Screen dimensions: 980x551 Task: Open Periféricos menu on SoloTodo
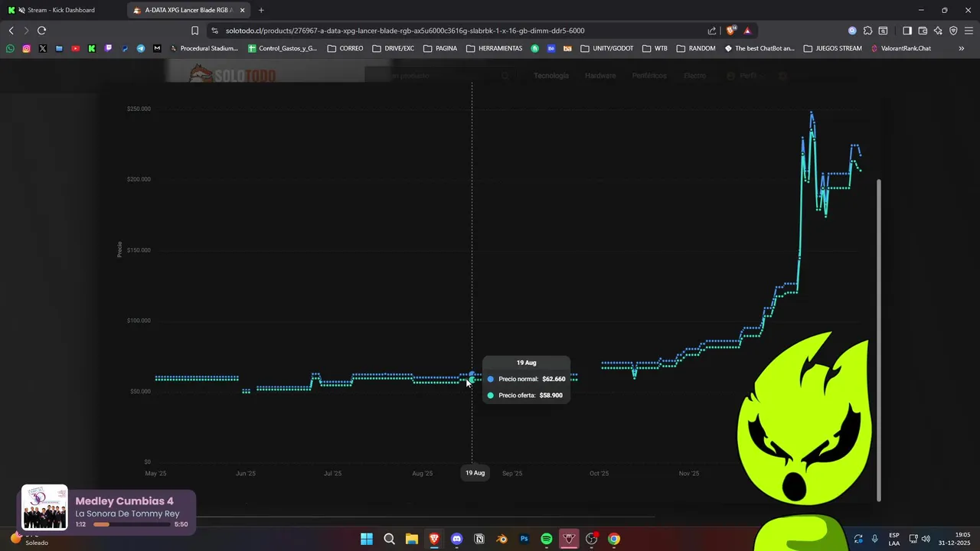click(x=649, y=76)
